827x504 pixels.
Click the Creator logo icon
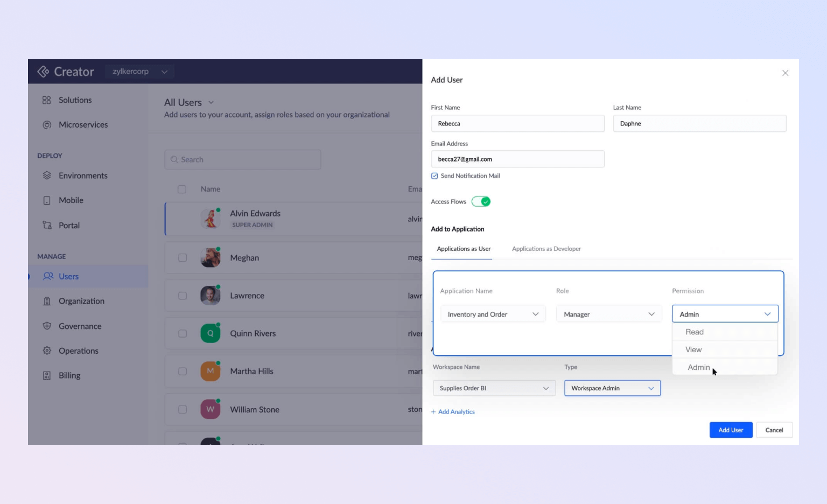click(x=43, y=72)
